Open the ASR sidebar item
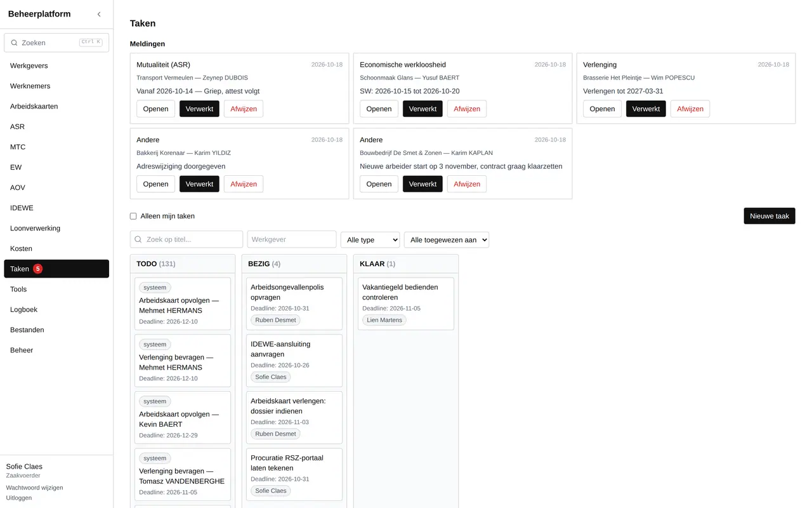The height and width of the screenshot is (508, 812). [56, 126]
